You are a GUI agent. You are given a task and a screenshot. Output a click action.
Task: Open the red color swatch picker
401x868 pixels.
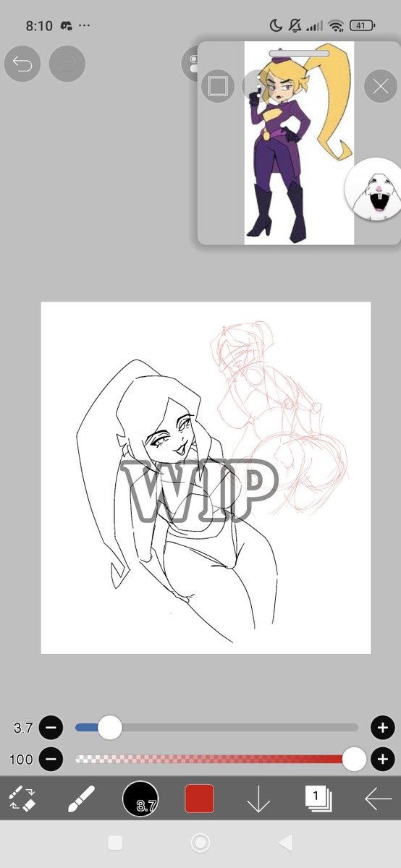(x=199, y=799)
